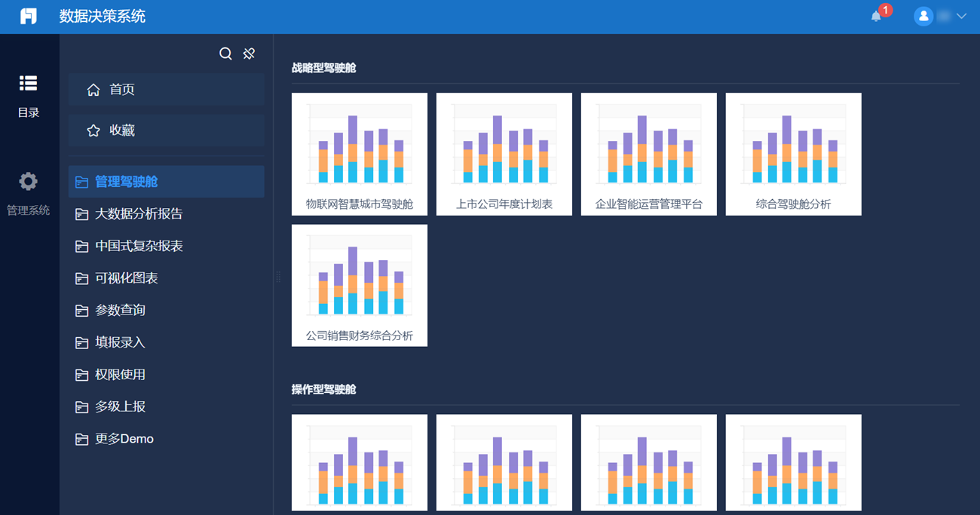Click the 上市公司年度计划表 caption

[504, 204]
